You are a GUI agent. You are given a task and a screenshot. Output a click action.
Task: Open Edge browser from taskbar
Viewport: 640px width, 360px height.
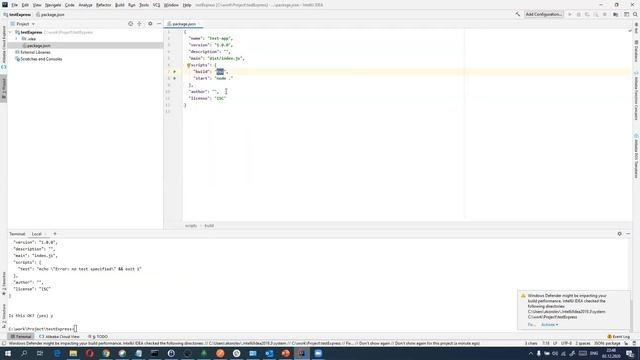click(57, 353)
